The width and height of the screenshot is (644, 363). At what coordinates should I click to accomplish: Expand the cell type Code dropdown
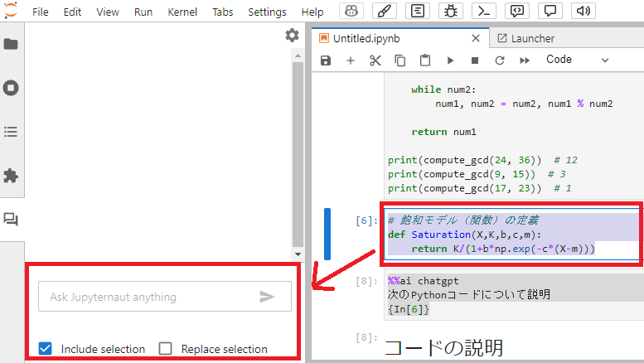click(578, 60)
